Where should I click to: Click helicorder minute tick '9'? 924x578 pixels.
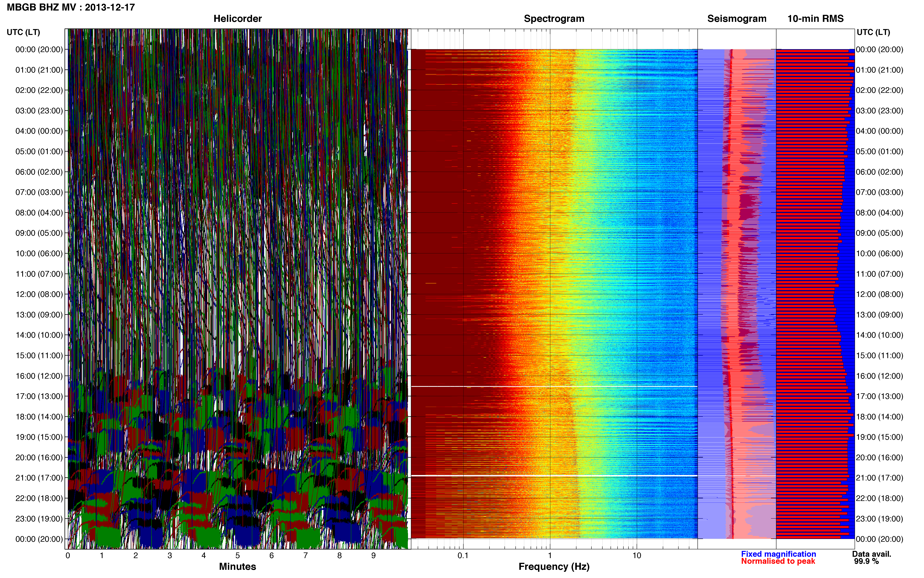pos(373,555)
